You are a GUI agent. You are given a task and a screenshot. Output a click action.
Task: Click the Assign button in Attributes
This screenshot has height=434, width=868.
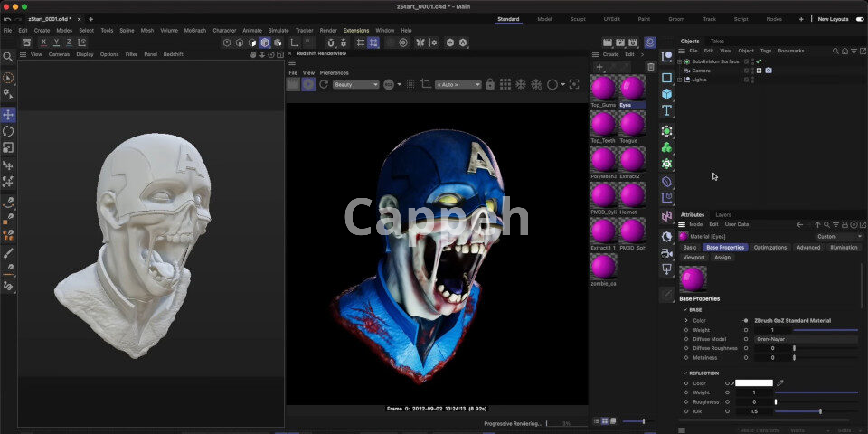tap(722, 257)
